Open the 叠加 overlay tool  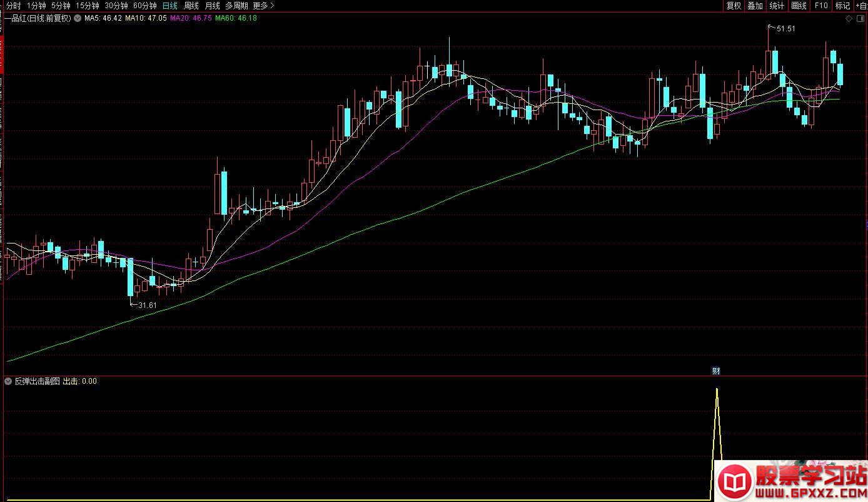(755, 6)
